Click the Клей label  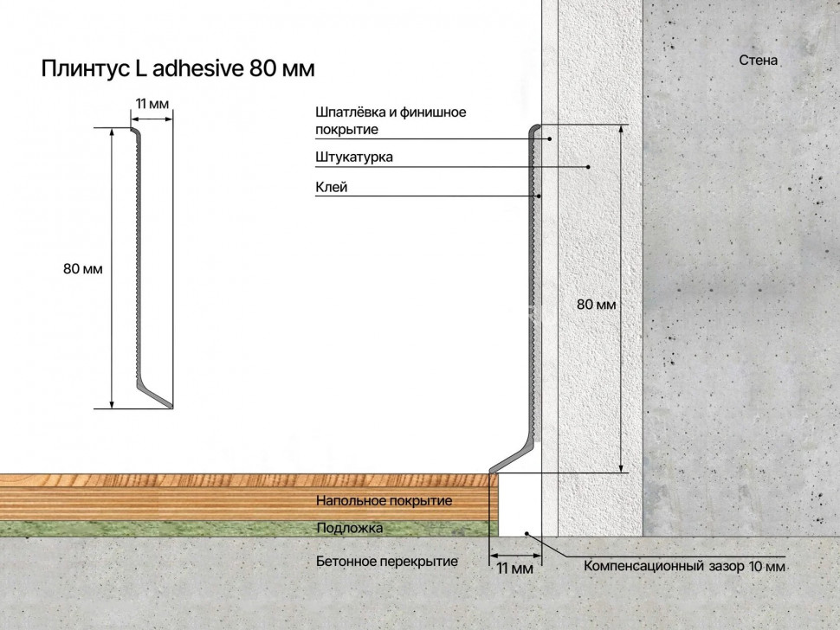[x=333, y=187]
